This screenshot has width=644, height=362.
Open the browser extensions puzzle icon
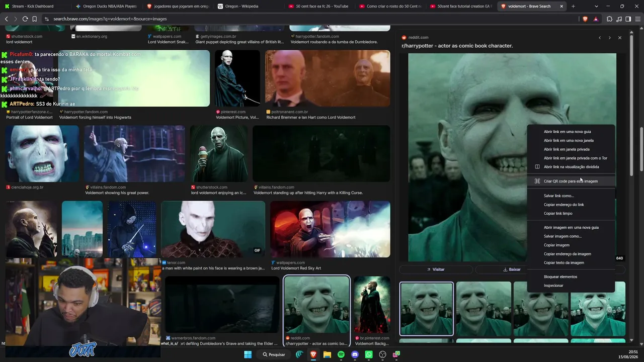point(609,19)
